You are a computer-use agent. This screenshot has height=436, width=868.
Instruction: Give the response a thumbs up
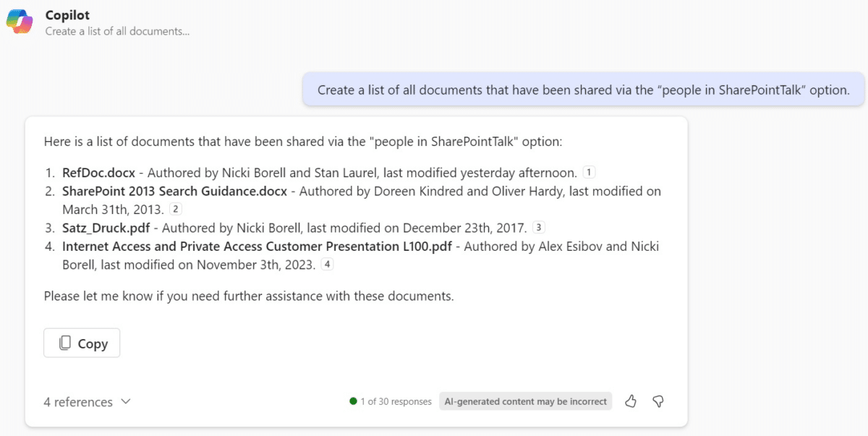click(631, 401)
